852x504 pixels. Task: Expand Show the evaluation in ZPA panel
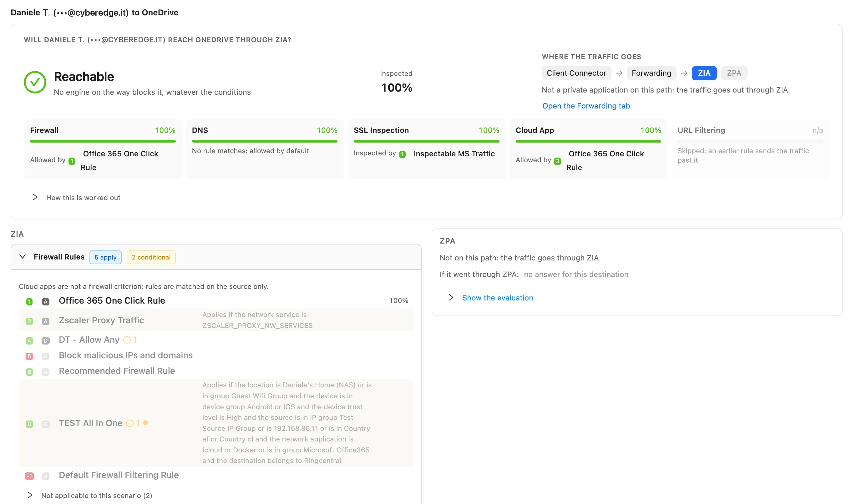(x=451, y=298)
